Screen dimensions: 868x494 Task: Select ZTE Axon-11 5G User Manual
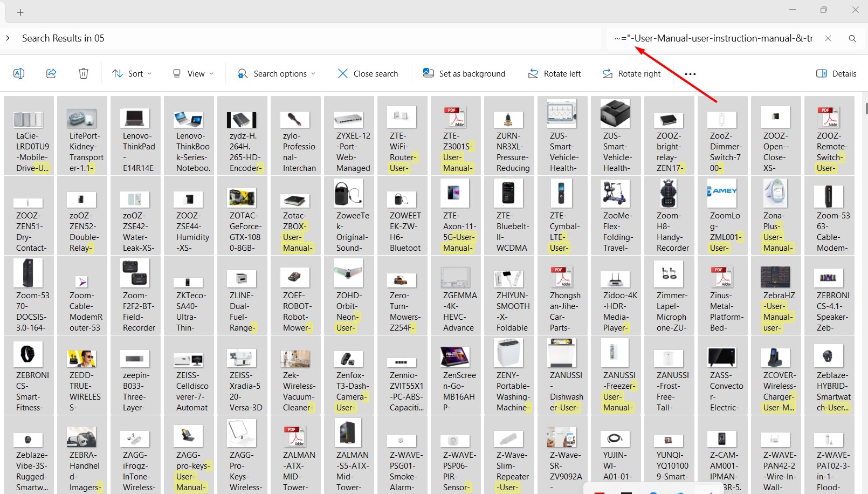456,216
